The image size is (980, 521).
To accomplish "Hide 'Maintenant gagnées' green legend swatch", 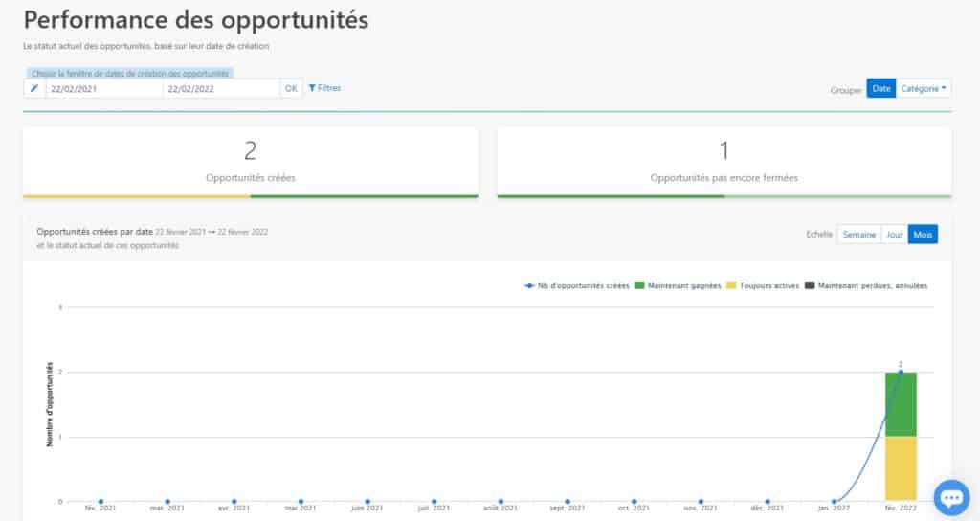I will pos(640,285).
